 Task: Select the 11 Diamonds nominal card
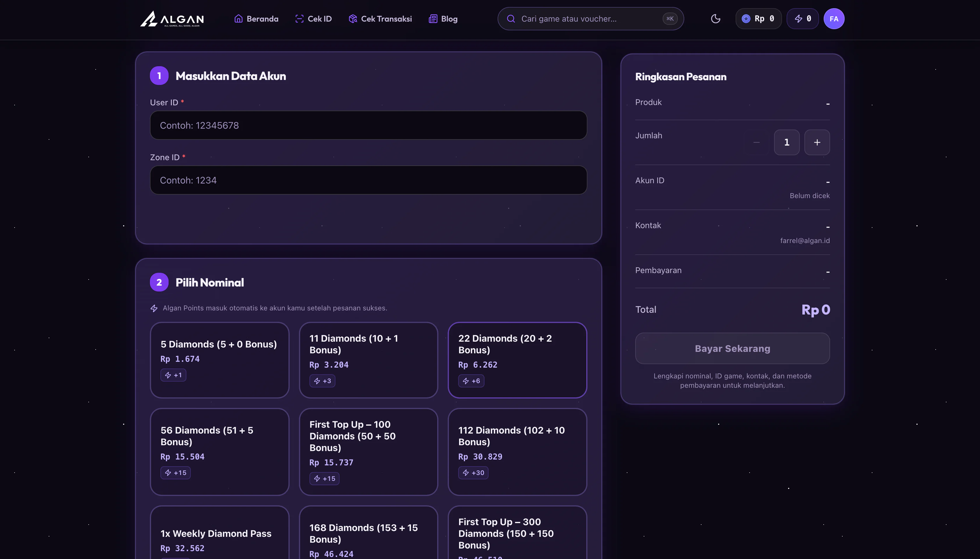click(368, 360)
